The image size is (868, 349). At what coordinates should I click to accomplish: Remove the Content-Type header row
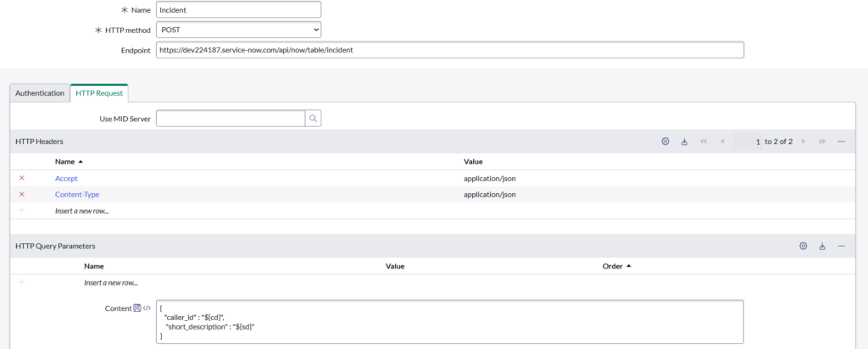coord(22,194)
